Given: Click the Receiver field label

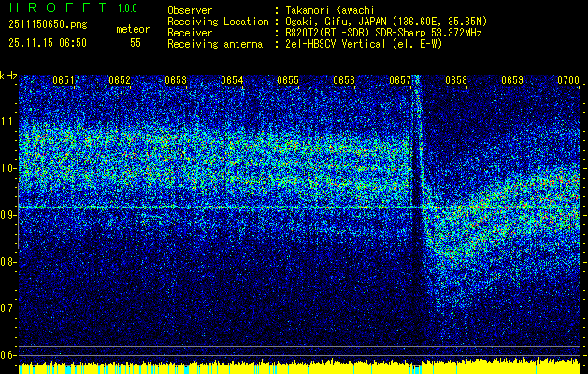Looking at the screenshot, I should (x=190, y=33).
